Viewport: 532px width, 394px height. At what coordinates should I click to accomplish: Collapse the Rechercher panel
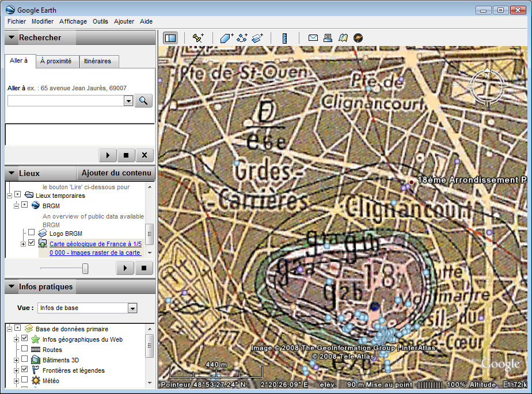point(12,37)
